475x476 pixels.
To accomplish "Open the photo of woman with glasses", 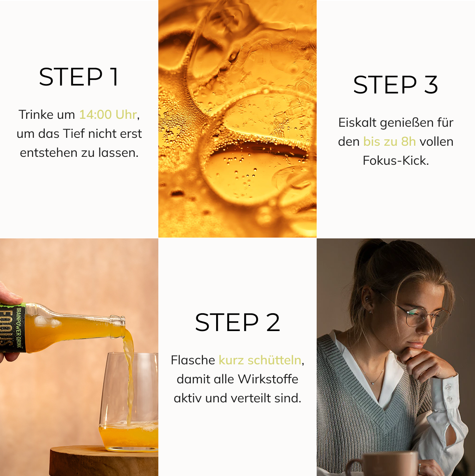I will [396, 357].
